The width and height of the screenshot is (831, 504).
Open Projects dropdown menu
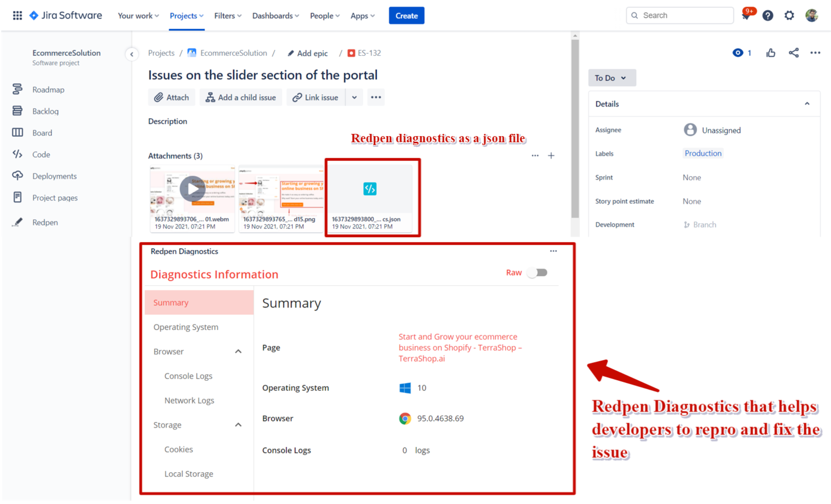tap(186, 16)
